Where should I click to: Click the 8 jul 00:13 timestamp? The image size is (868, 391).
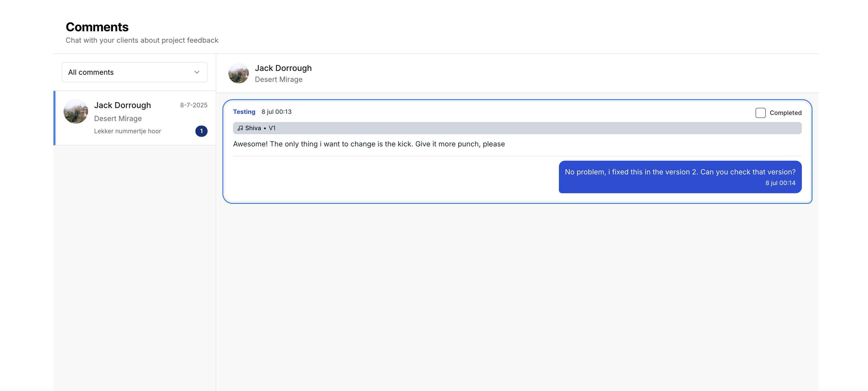point(276,111)
